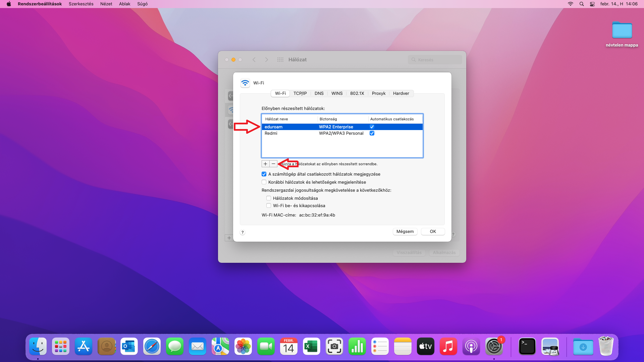This screenshot has height=362, width=644.
Task: Open the help question mark button
Action: (x=243, y=232)
